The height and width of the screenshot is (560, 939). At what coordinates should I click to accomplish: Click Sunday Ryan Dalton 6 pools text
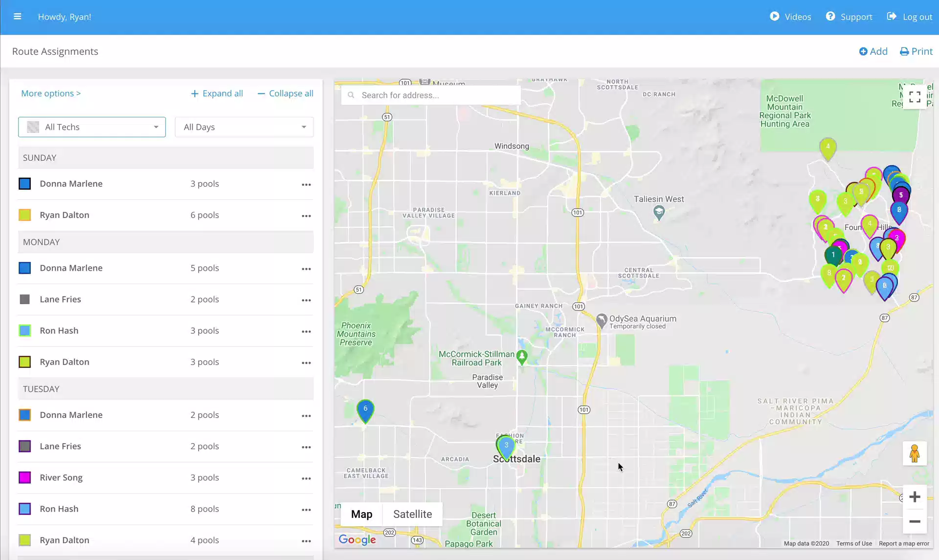tap(204, 215)
